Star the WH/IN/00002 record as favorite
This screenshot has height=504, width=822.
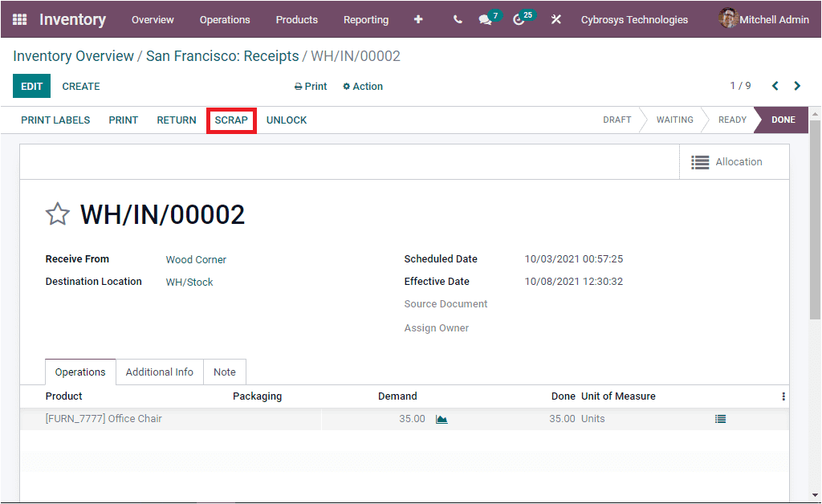click(57, 213)
